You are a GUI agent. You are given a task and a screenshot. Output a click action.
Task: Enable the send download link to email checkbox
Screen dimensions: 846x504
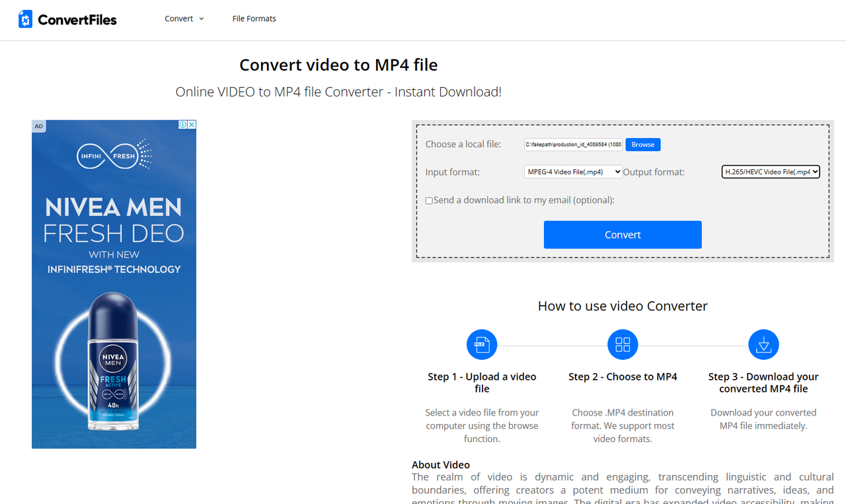(x=428, y=200)
